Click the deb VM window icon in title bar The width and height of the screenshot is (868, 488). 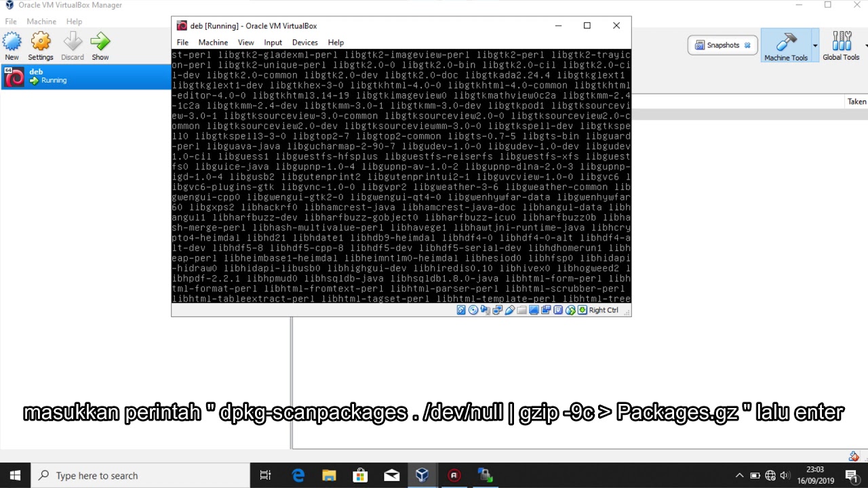(182, 26)
